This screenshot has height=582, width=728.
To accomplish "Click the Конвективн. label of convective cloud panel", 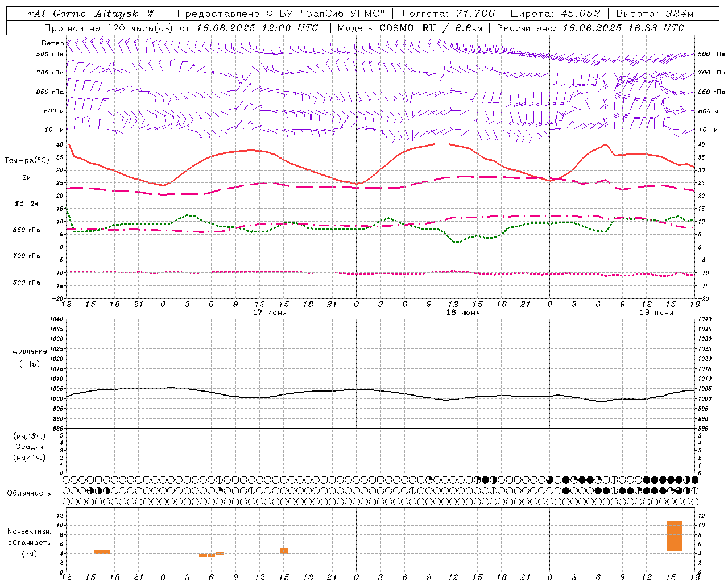I will [30, 531].
